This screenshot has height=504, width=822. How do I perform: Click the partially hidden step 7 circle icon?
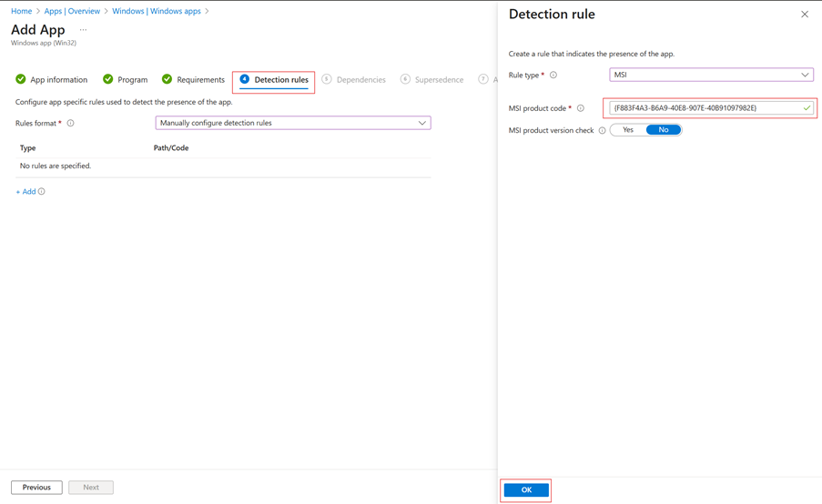483,79
